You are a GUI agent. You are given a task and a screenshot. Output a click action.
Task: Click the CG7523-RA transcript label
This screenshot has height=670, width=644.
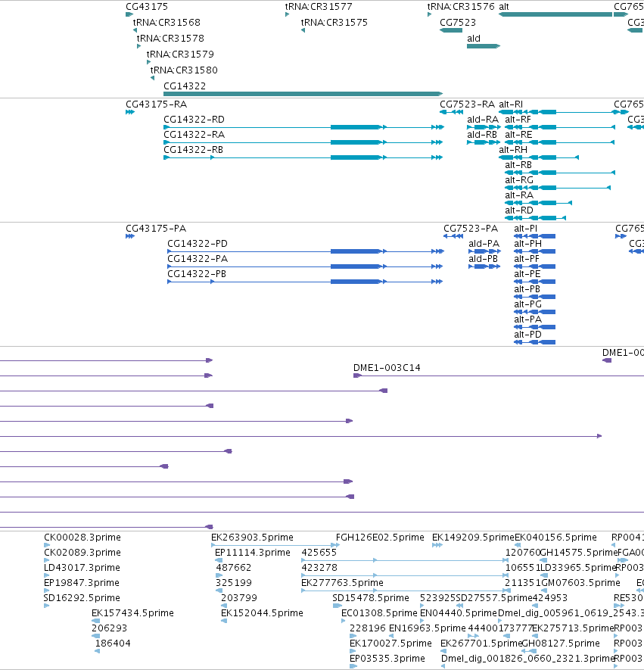tap(467, 104)
